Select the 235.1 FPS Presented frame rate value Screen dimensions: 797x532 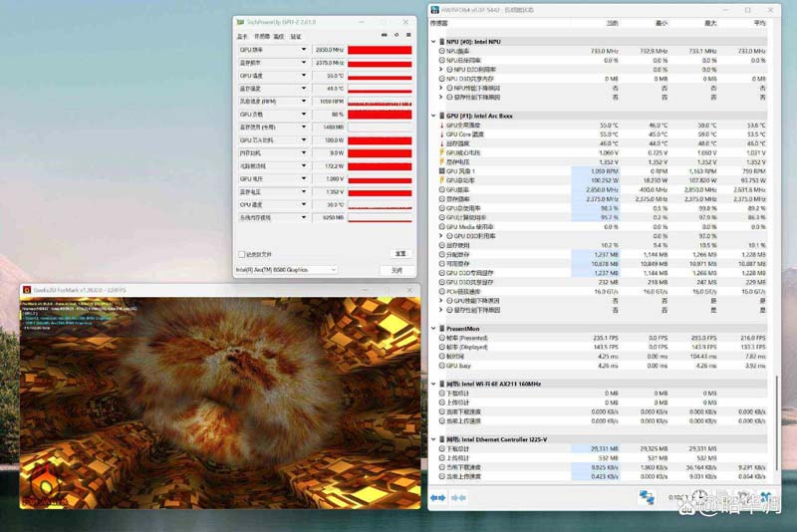[606, 338]
